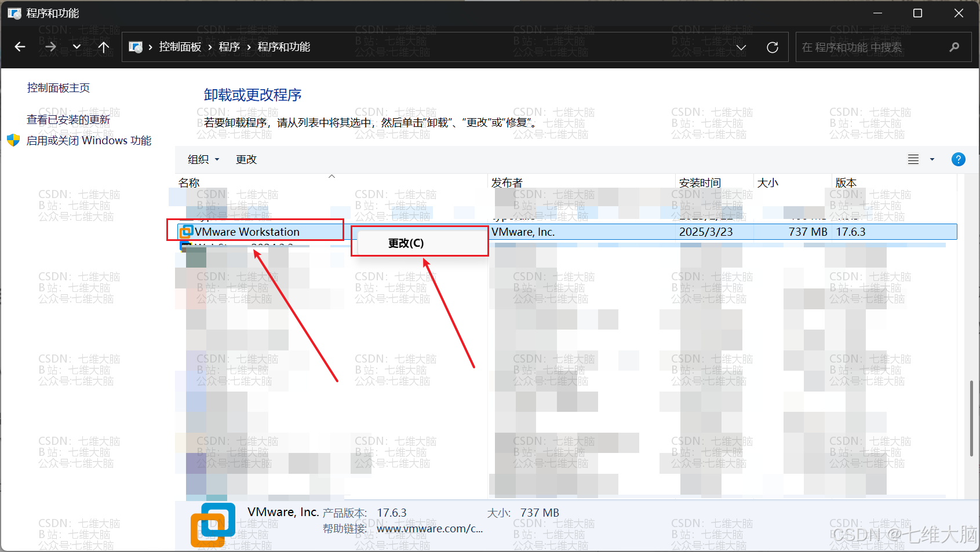This screenshot has height=552, width=980.
Task: Open help with the question mark icon
Action: click(x=959, y=159)
